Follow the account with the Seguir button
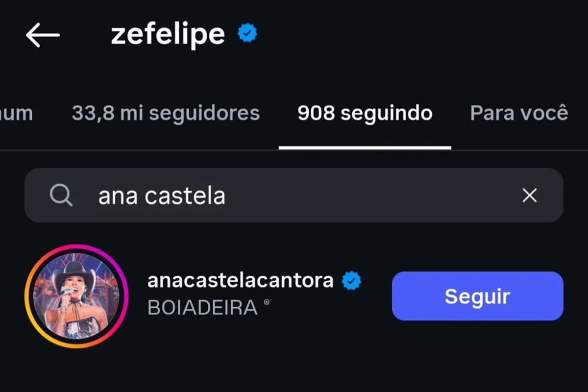This screenshot has width=588, height=392. 478,296
